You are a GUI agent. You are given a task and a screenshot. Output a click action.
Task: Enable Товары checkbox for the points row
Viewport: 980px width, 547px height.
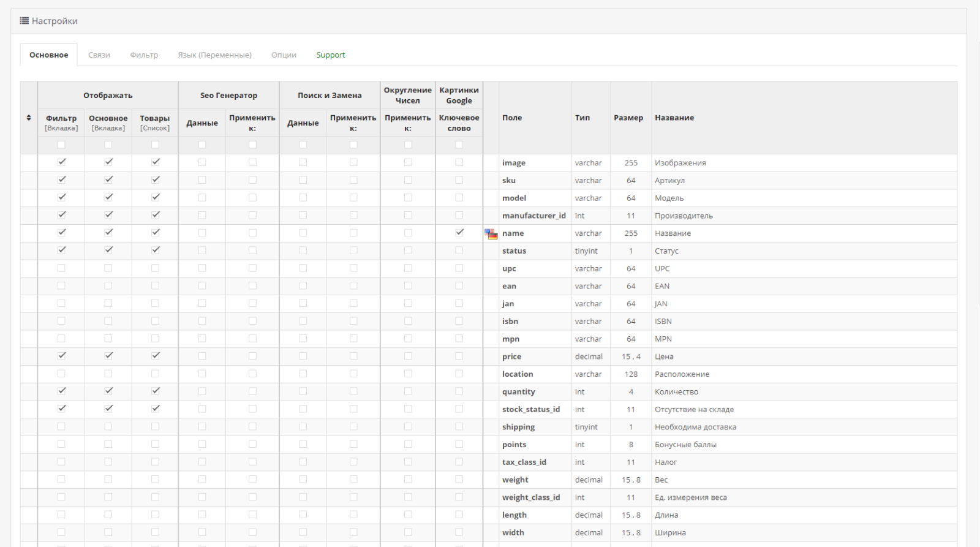(155, 444)
